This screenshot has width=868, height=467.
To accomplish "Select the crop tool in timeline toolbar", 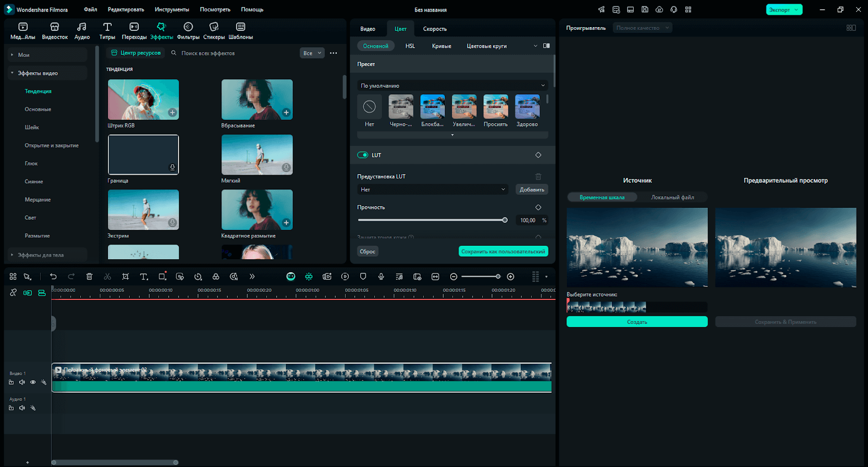I will pyautogui.click(x=125, y=277).
